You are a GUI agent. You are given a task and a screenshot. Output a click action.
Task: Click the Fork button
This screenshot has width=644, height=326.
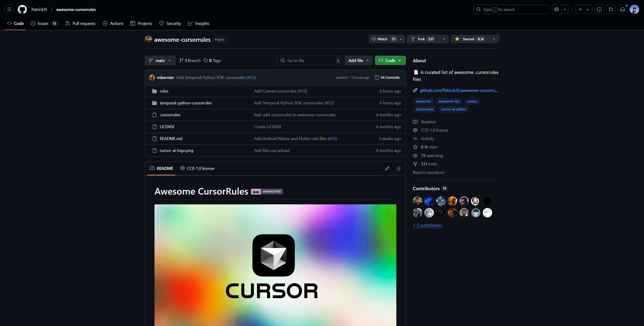[423, 39]
